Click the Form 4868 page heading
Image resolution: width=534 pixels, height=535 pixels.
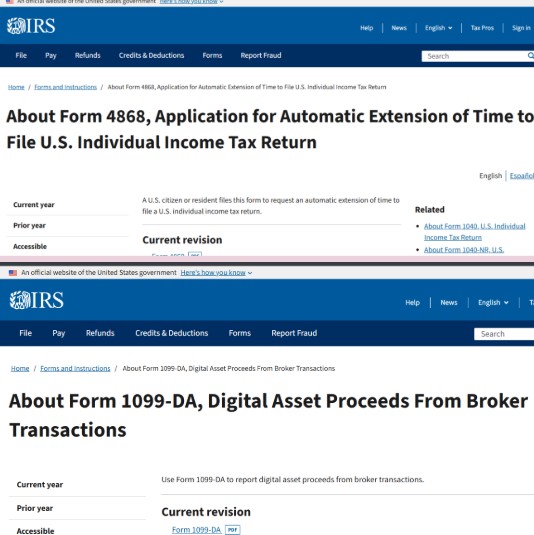(x=270, y=129)
